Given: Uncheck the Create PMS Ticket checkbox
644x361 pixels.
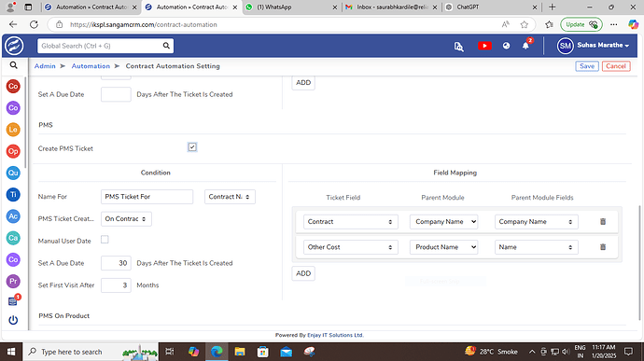Looking at the screenshot, I should 192,147.
